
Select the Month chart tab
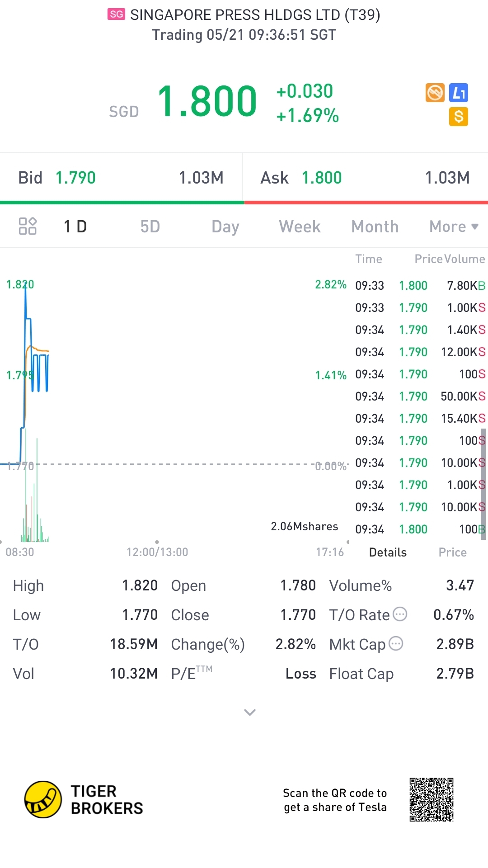point(375,226)
